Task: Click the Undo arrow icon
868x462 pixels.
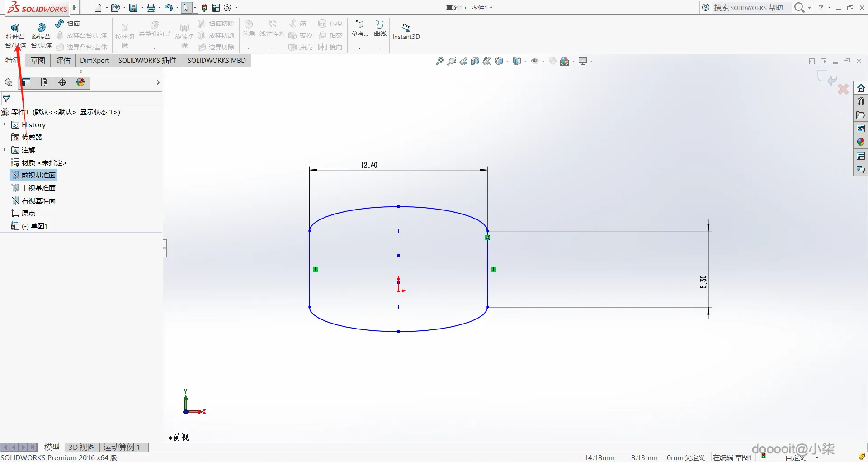Action: 168,8
